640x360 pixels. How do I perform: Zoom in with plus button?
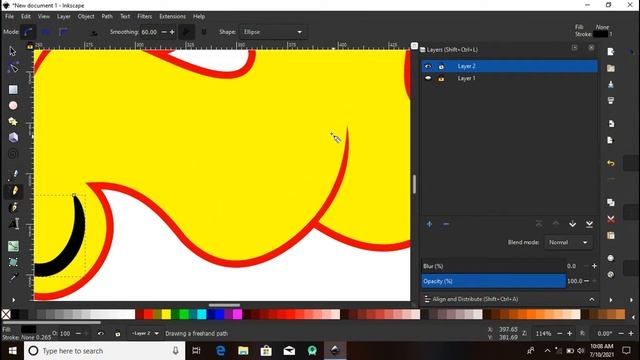click(x=569, y=334)
